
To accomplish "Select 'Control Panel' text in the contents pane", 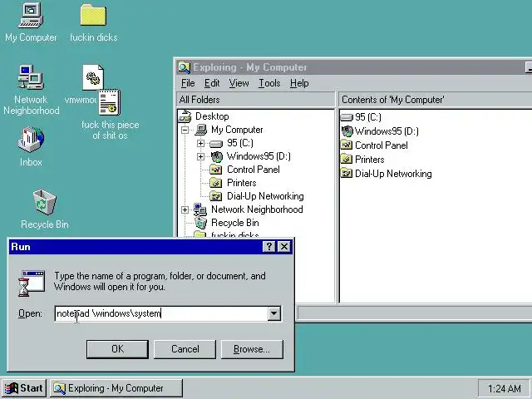I will 381,145.
